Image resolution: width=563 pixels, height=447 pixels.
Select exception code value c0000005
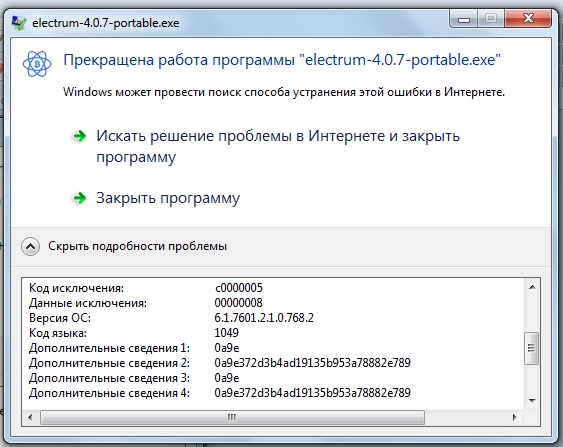coord(239,288)
